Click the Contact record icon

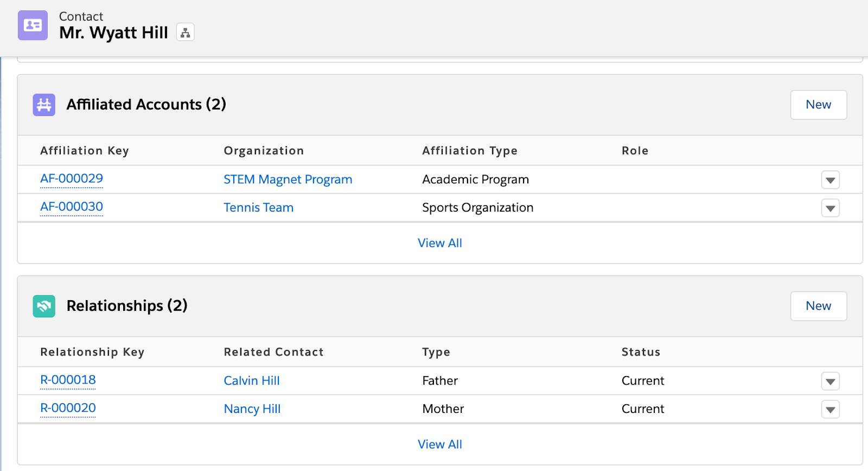point(33,25)
